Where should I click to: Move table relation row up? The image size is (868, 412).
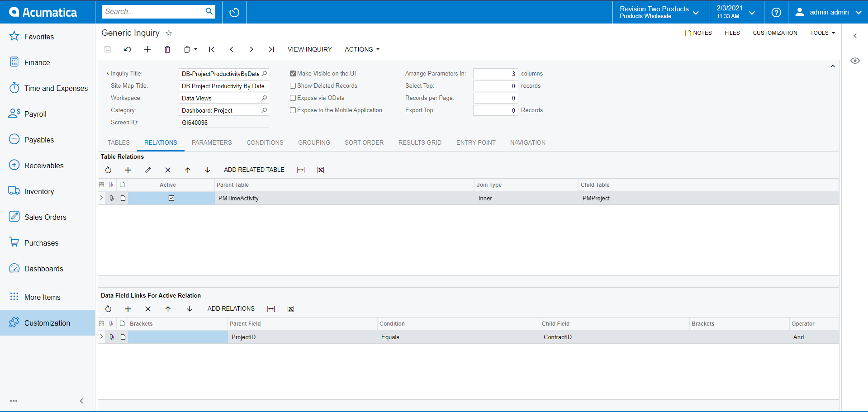[x=188, y=170]
